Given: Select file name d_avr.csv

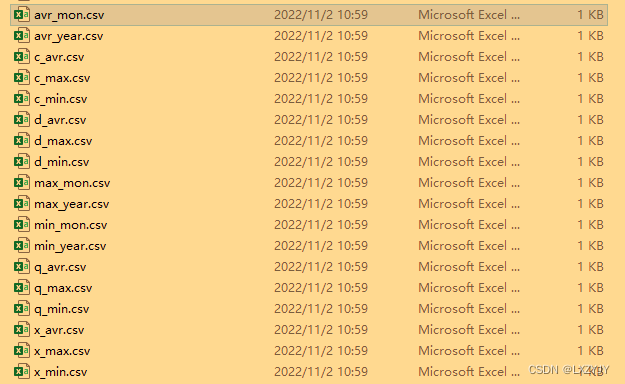Looking at the screenshot, I should pyautogui.click(x=60, y=120).
